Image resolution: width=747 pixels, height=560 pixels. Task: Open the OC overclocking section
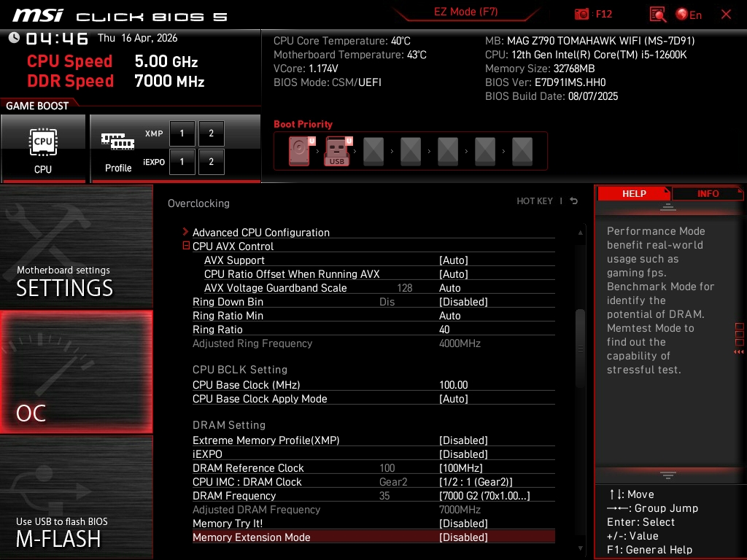tap(76, 373)
